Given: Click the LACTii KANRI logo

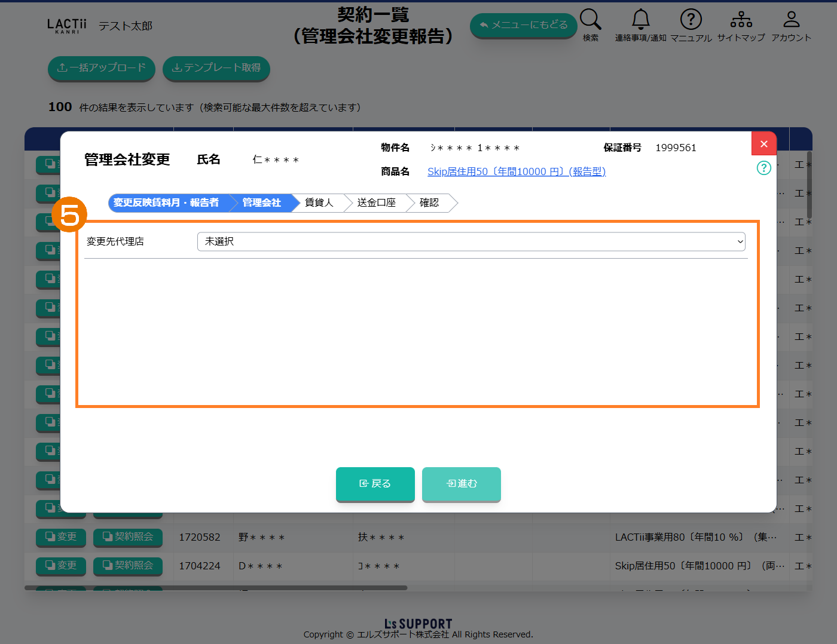Looking at the screenshot, I should (66, 26).
